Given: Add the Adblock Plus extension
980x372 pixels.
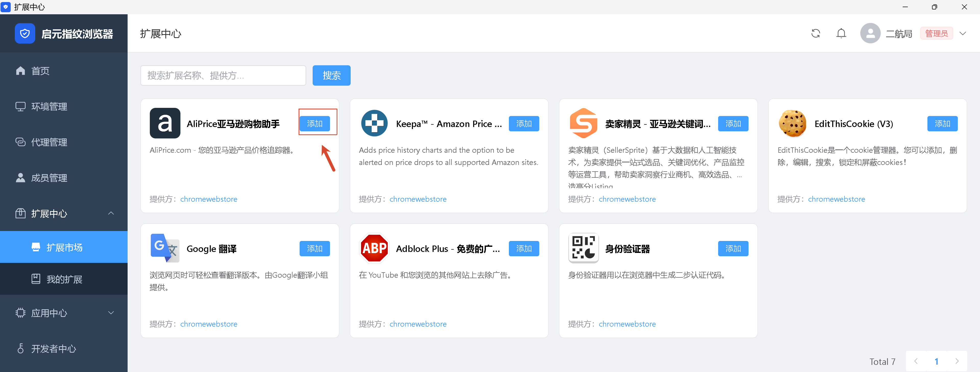Looking at the screenshot, I should click(524, 249).
